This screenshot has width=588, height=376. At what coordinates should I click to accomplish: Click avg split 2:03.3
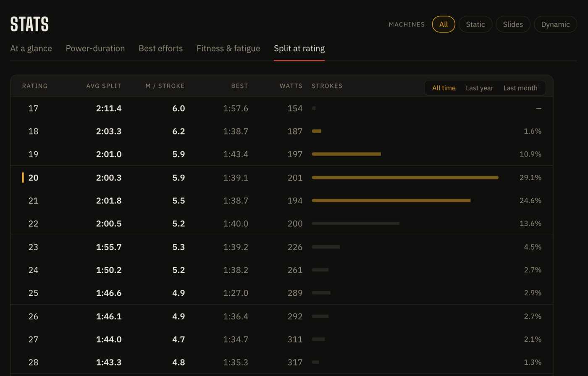[109, 131]
